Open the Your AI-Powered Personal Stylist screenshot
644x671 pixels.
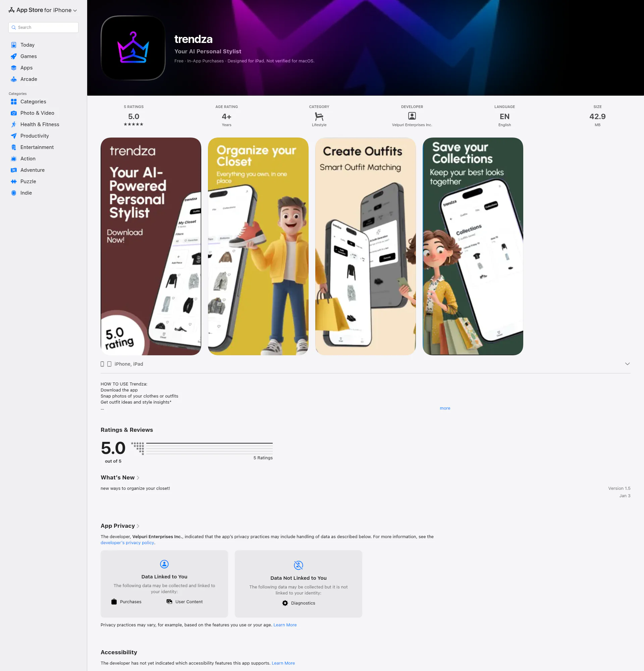point(151,247)
